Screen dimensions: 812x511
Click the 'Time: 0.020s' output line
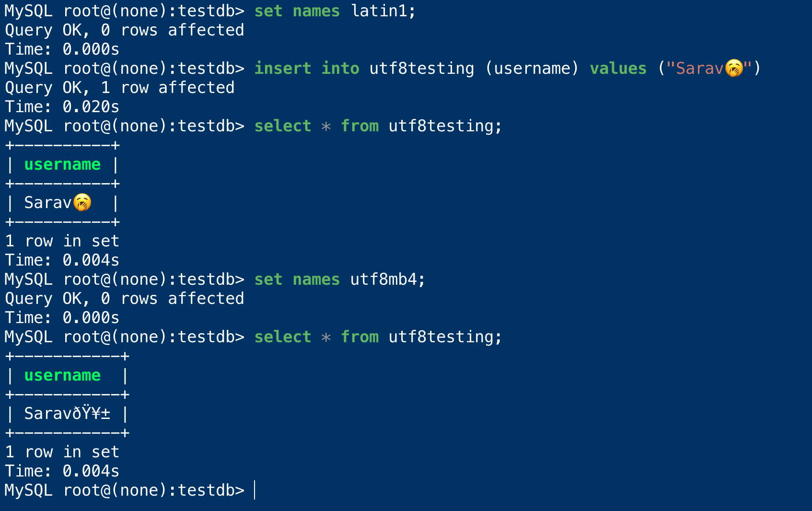(62, 106)
